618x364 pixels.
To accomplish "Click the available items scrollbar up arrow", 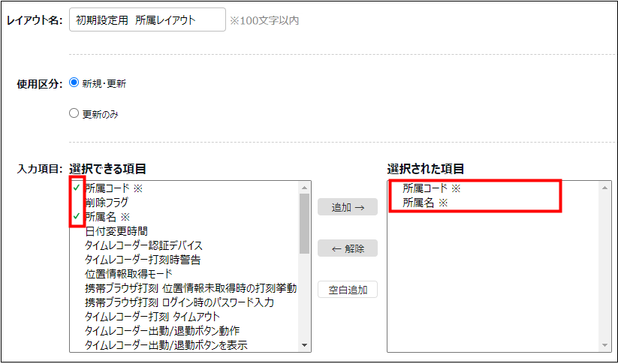I will coord(305,188).
